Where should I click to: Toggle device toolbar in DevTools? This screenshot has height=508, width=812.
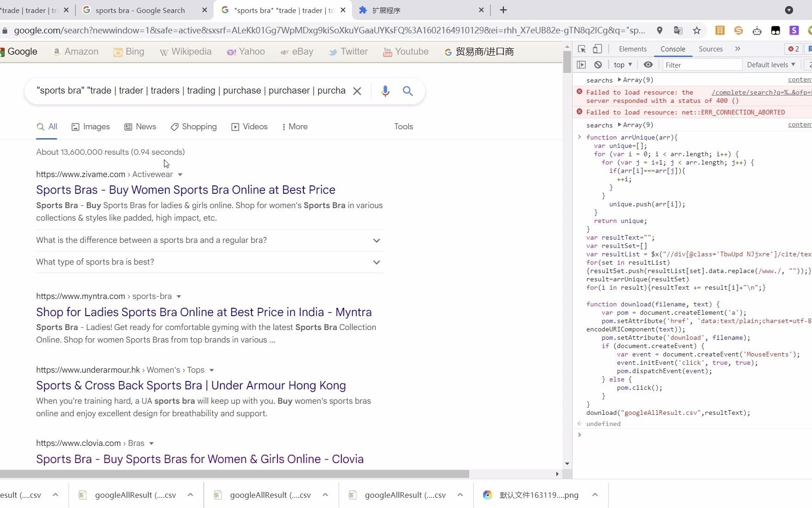598,49
